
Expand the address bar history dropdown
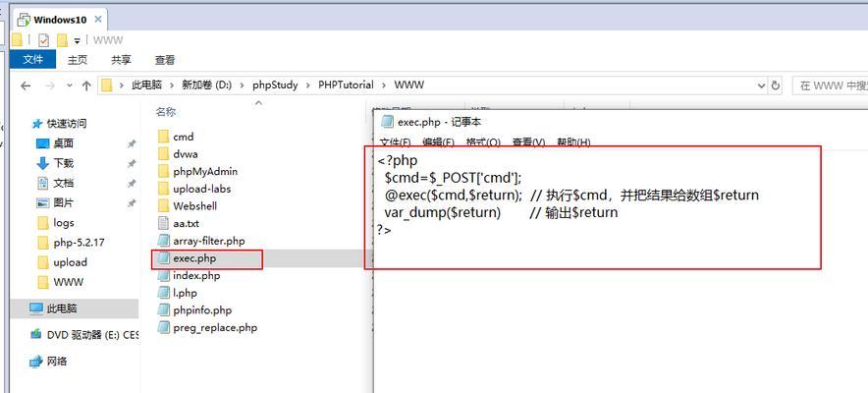[761, 85]
